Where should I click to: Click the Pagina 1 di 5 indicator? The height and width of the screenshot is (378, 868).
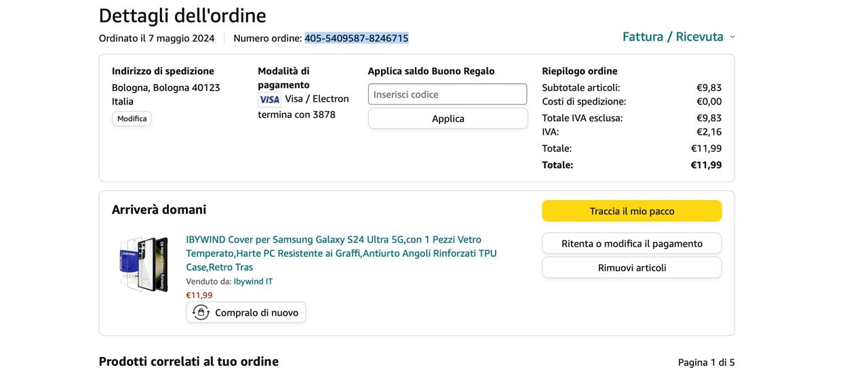click(x=706, y=362)
